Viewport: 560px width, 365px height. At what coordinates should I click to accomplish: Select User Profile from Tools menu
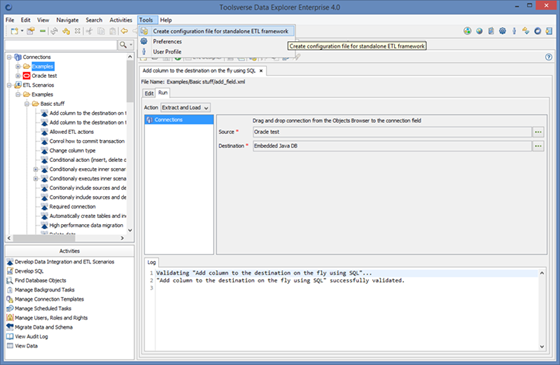[x=216, y=52]
